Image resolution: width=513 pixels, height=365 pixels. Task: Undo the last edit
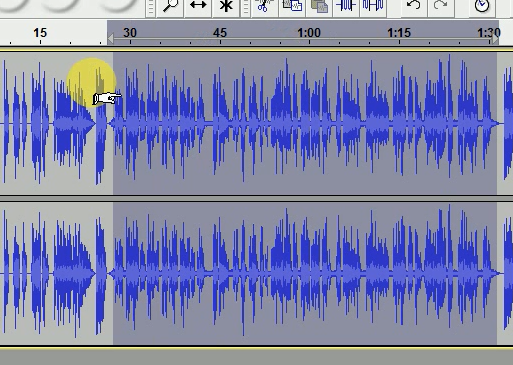(x=413, y=5)
